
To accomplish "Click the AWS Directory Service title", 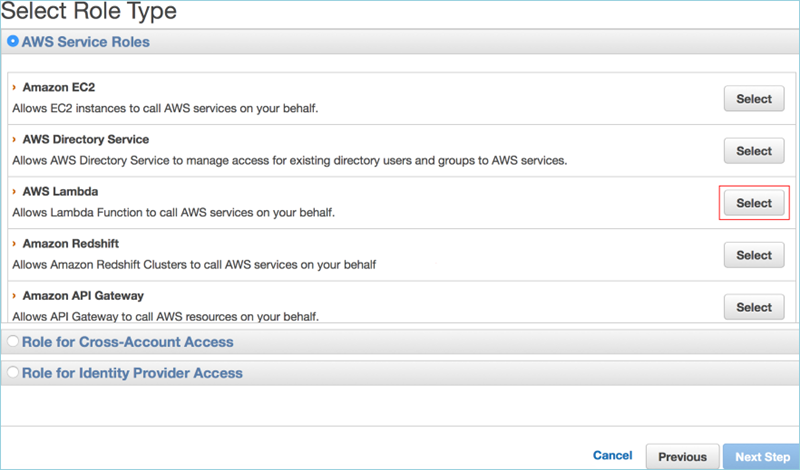I will [86, 139].
